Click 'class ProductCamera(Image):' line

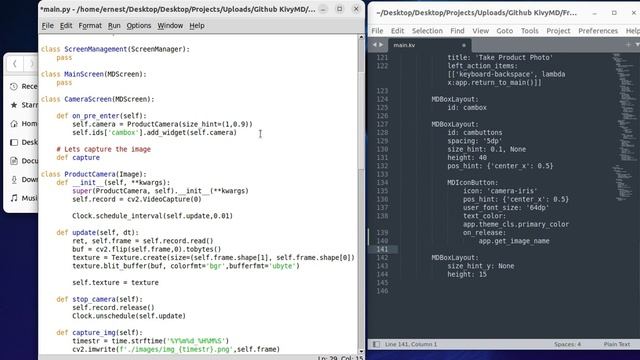93,174
